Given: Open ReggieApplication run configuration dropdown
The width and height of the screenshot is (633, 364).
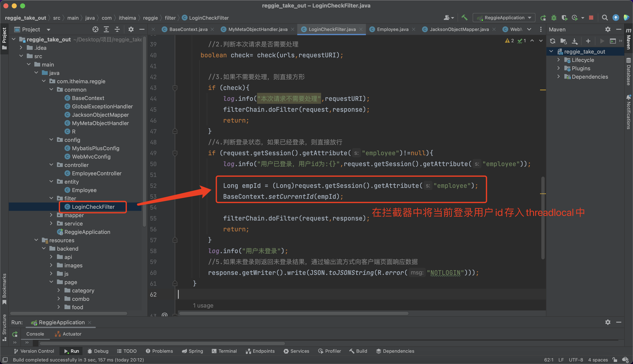Looking at the screenshot, I should [504, 18].
